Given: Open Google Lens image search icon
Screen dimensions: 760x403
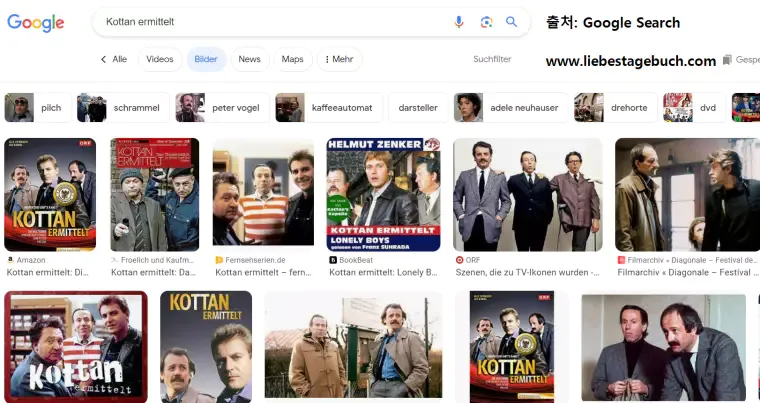Looking at the screenshot, I should 486,22.
